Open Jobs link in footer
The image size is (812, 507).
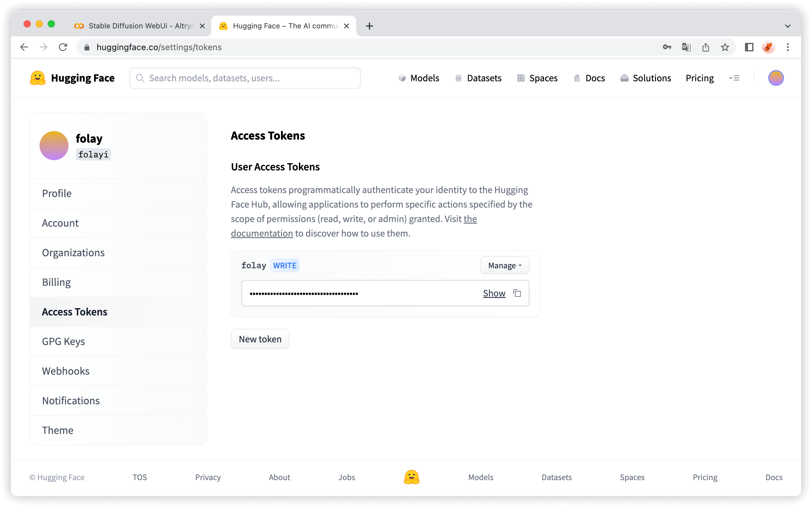click(x=346, y=477)
